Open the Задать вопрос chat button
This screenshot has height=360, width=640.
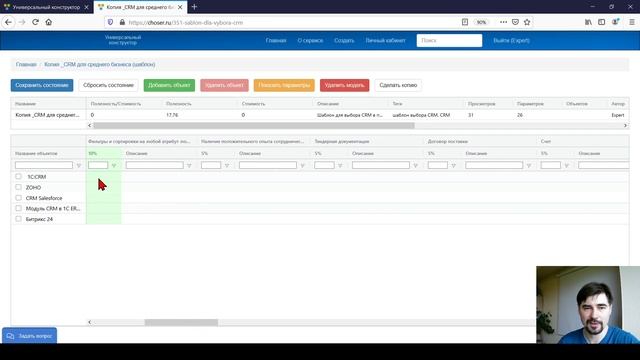(30, 336)
